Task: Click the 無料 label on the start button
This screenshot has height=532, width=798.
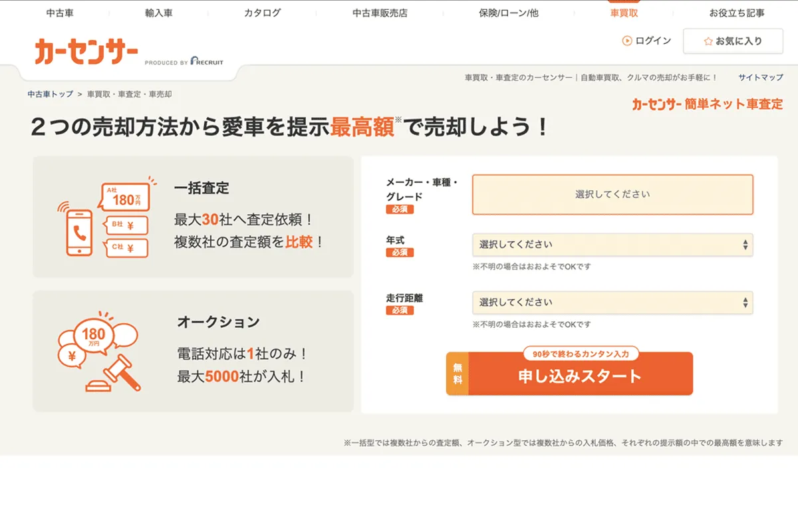Action: tap(457, 374)
